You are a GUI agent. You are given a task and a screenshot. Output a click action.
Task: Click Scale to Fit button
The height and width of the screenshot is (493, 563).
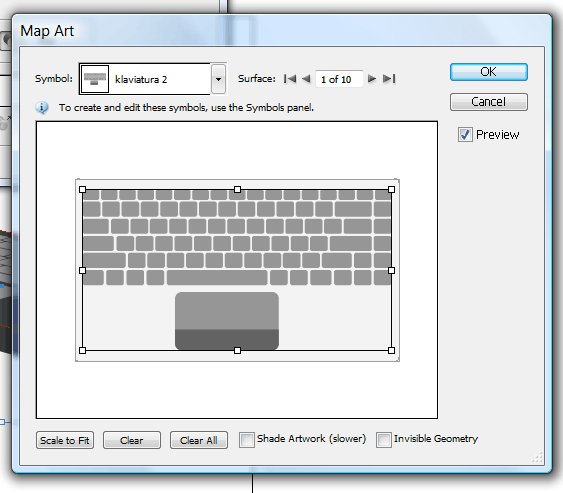[65, 440]
